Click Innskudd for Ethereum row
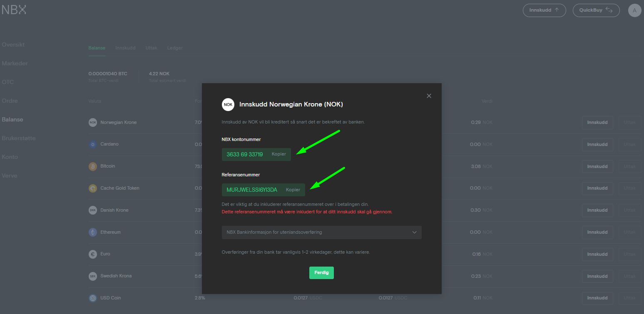Image resolution: width=644 pixels, height=314 pixels. coord(597,232)
